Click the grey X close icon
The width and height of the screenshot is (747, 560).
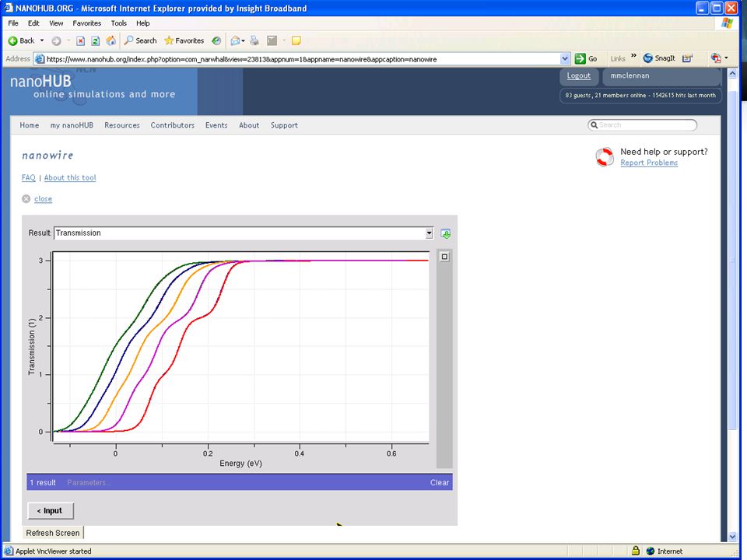coord(26,198)
